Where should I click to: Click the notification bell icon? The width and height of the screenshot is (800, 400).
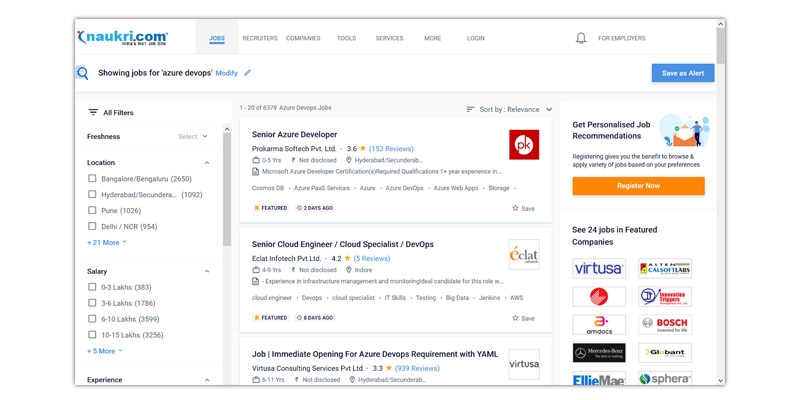581,38
